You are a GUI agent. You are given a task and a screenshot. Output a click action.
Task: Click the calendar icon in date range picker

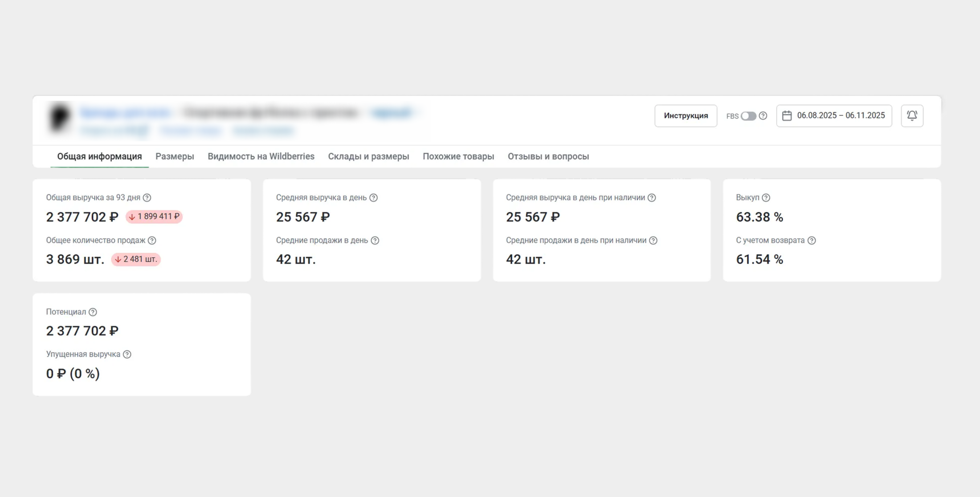pos(788,115)
